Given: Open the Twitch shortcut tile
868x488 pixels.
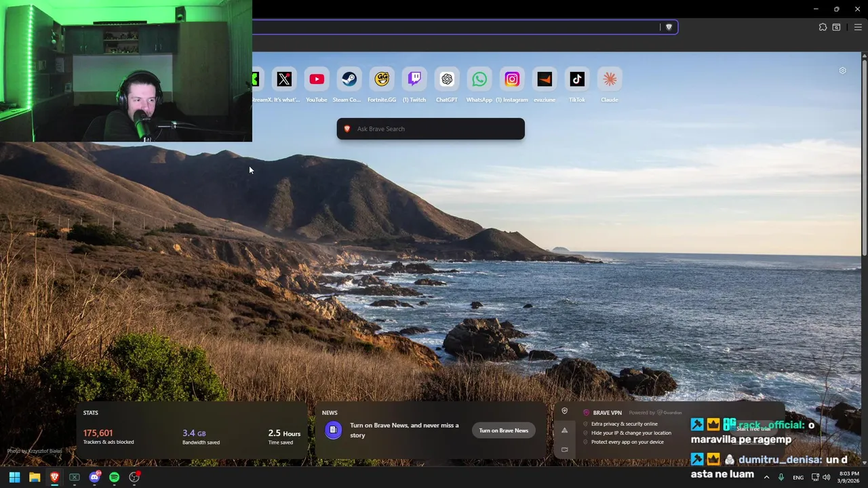Looking at the screenshot, I should click(x=414, y=79).
